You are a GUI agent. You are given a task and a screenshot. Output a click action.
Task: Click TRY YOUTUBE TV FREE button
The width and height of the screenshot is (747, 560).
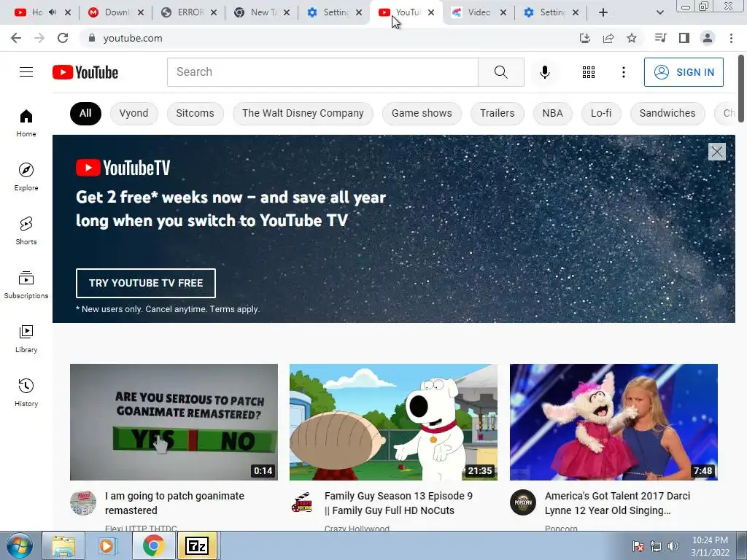tap(146, 283)
